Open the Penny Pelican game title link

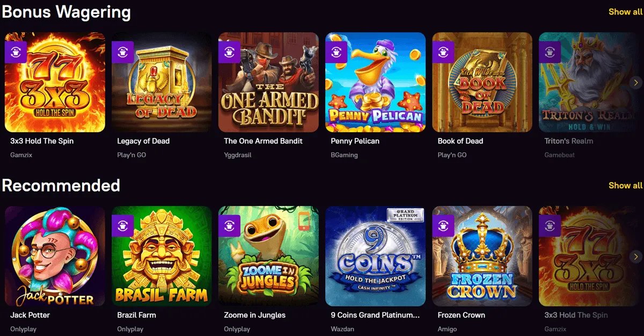354,141
